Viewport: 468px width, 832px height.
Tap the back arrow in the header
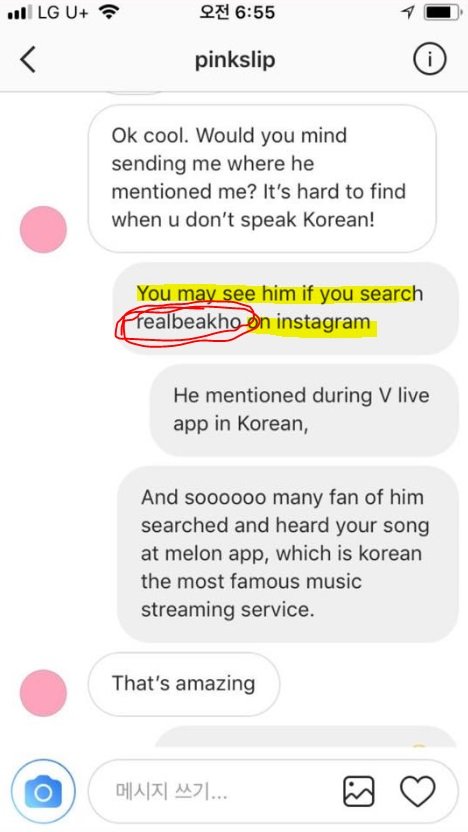pos(28,59)
